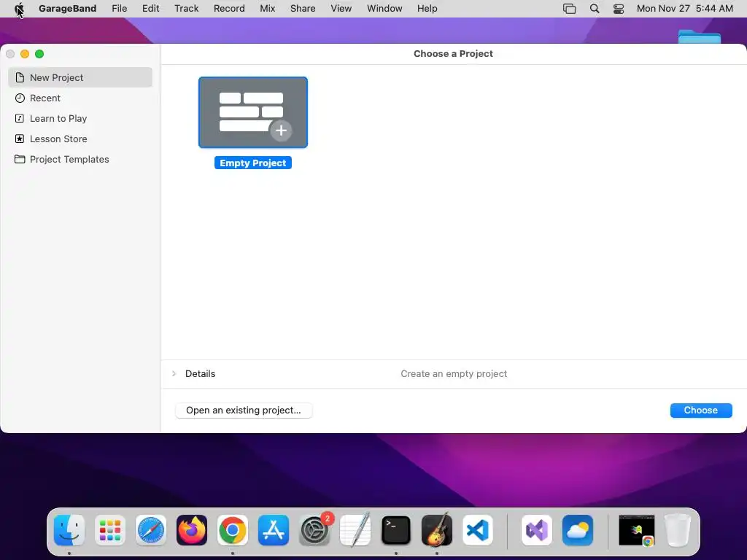Open the Trash from the Dock
Image resolution: width=747 pixels, height=560 pixels.
(678, 530)
